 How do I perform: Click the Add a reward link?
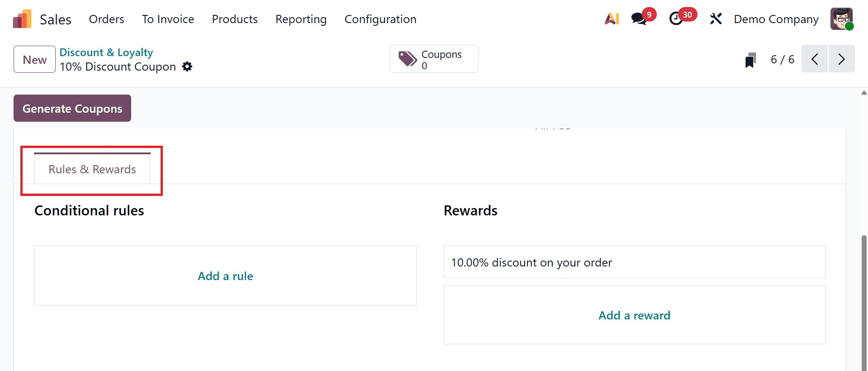tap(634, 315)
